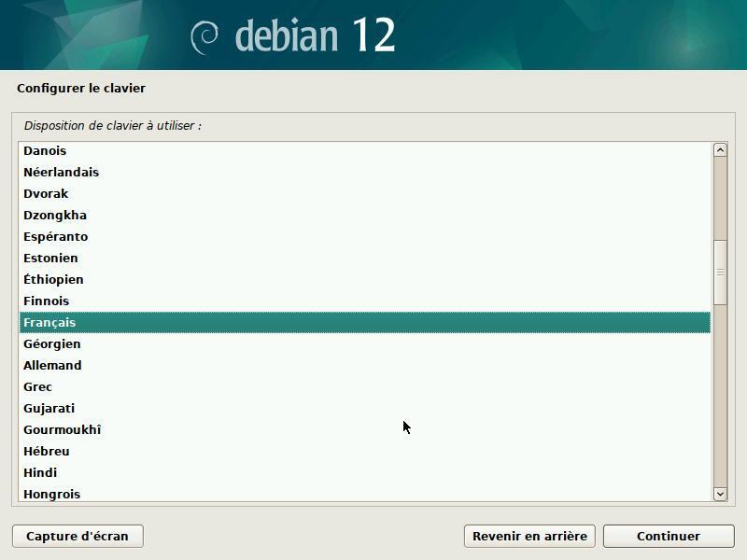
Task: Select Hébreu keyboard layout
Action: 47,451
